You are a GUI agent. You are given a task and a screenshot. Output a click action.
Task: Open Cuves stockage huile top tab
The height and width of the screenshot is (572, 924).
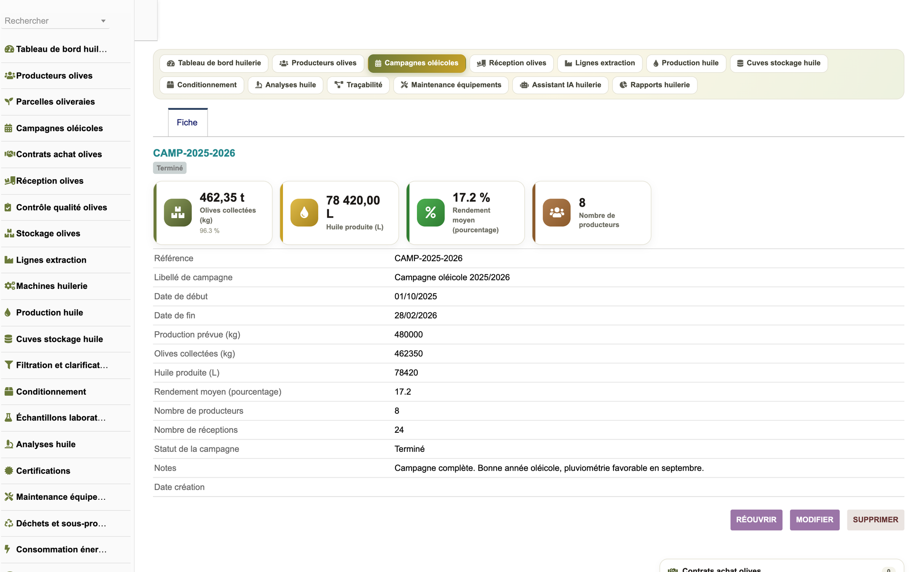pos(779,63)
